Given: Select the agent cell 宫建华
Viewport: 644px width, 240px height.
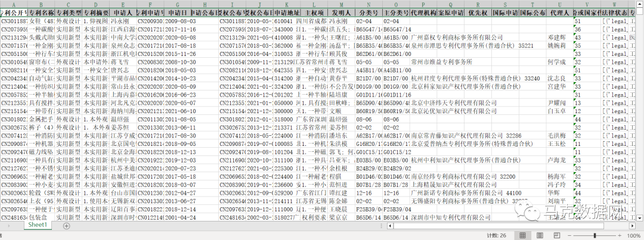Looking at the screenshot, I should click(x=559, y=86).
